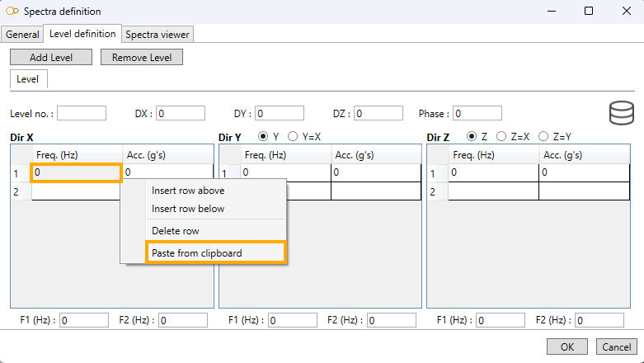Select the Y radio button for Dir Y
The height and width of the screenshot is (363, 644).
264,136
